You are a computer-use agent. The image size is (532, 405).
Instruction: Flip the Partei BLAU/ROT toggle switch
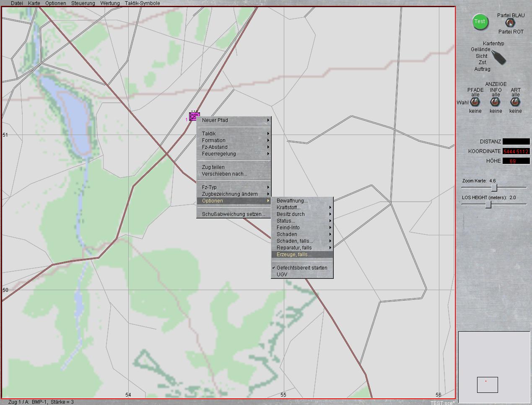tap(509, 23)
